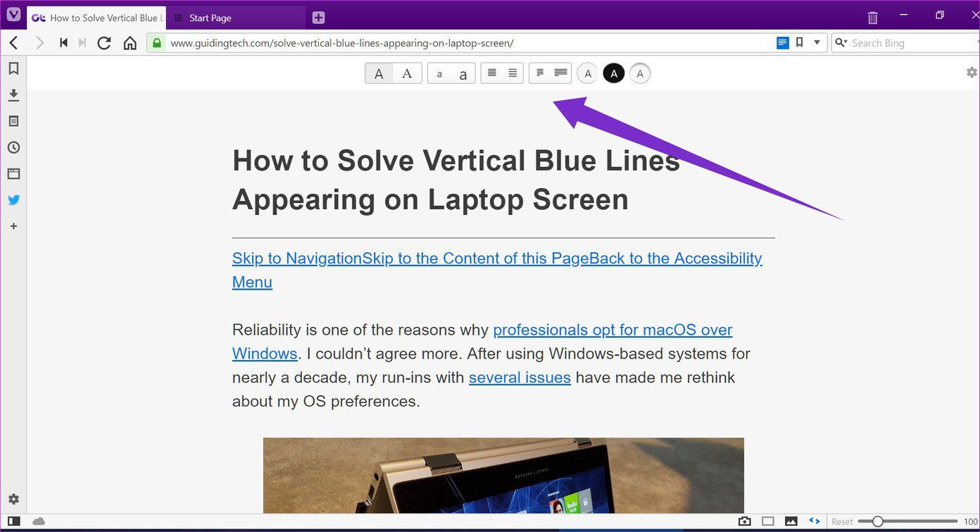980x532 pixels.
Task: Open the Bookmarks side panel
Action: 13,68
